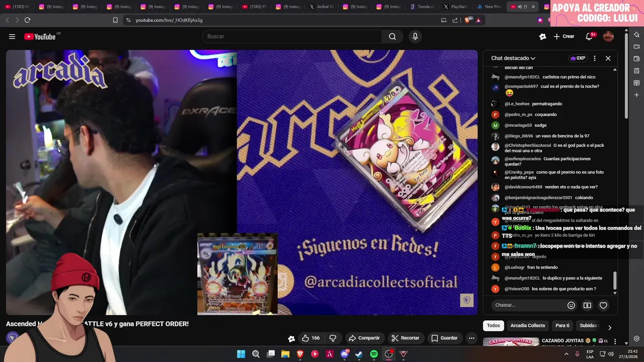Bookmark this page in the address bar
Screen dimensions: 644x362
click(x=115, y=20)
